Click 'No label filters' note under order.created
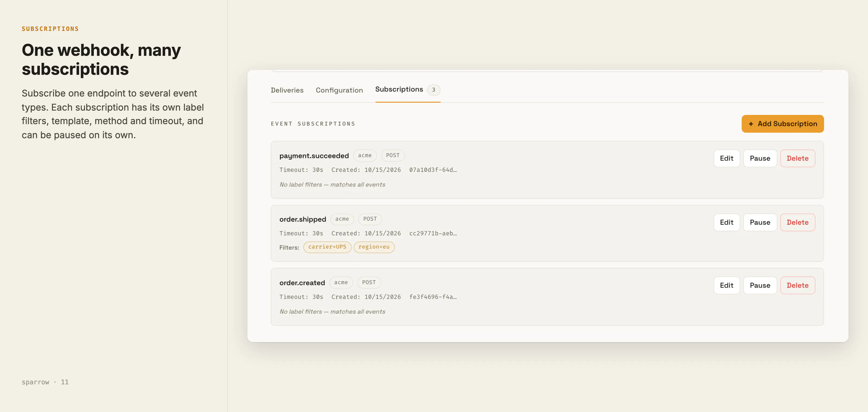 click(332, 311)
